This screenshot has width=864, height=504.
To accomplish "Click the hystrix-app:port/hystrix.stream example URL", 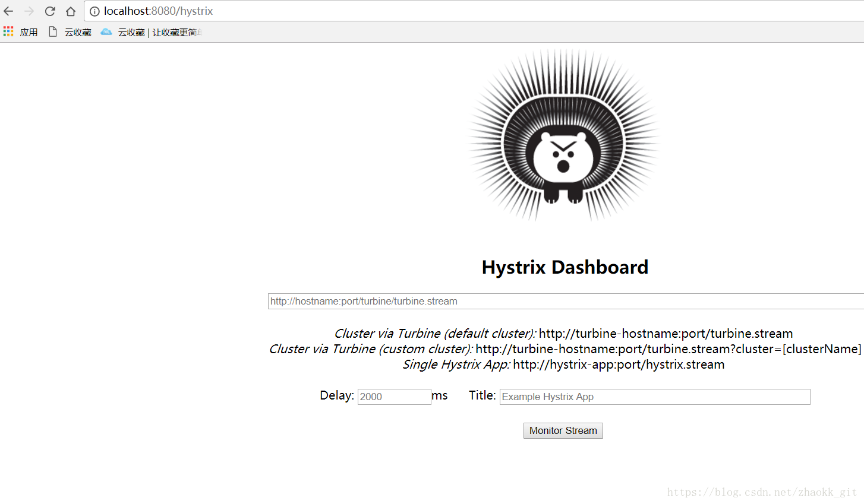I will [x=619, y=364].
